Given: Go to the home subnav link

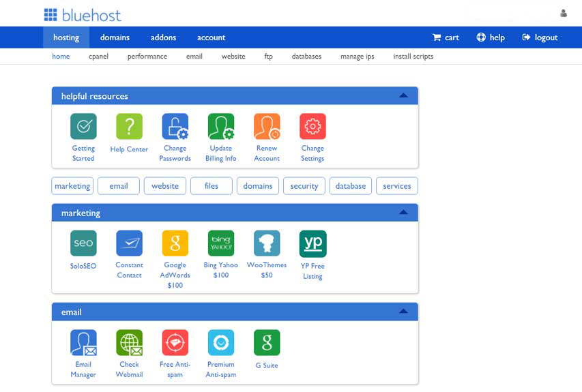Looking at the screenshot, I should coord(61,57).
